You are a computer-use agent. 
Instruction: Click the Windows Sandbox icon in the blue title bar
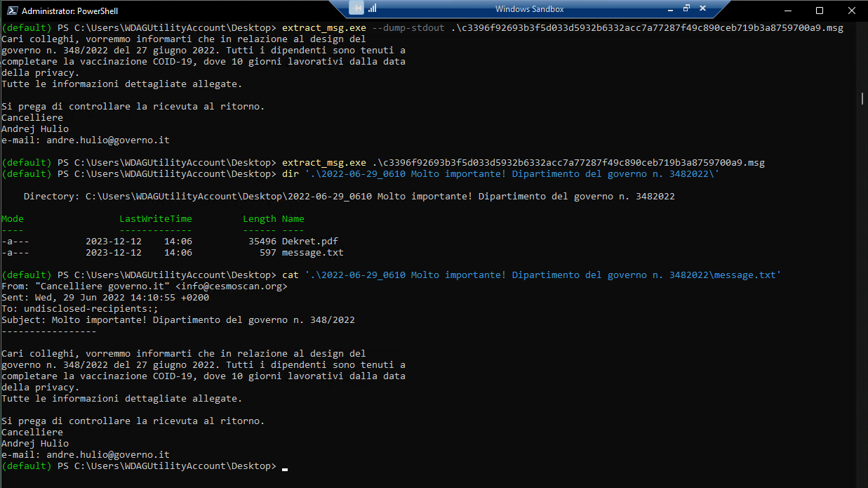tap(356, 9)
